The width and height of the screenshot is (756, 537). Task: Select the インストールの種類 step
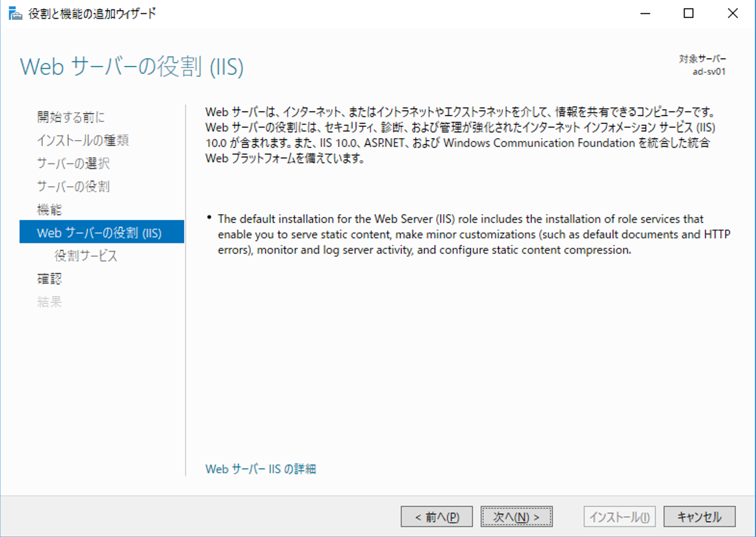[x=83, y=140]
